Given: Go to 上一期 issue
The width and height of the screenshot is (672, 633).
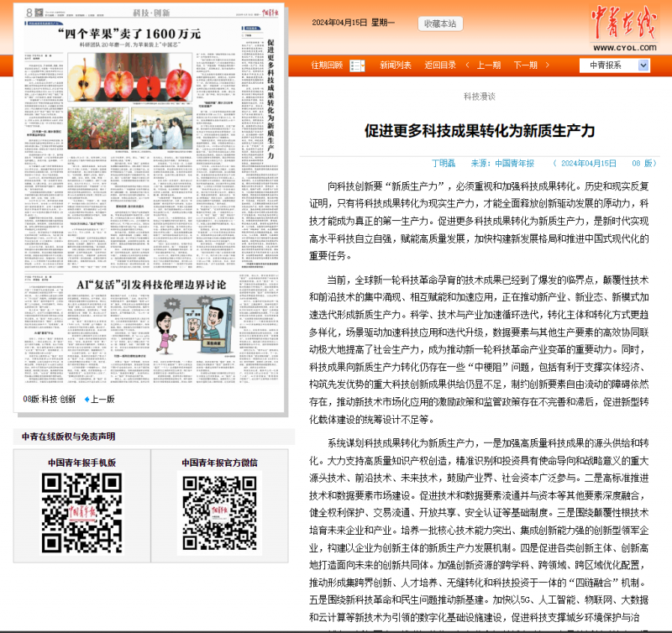Looking at the screenshot, I should pos(489,65).
